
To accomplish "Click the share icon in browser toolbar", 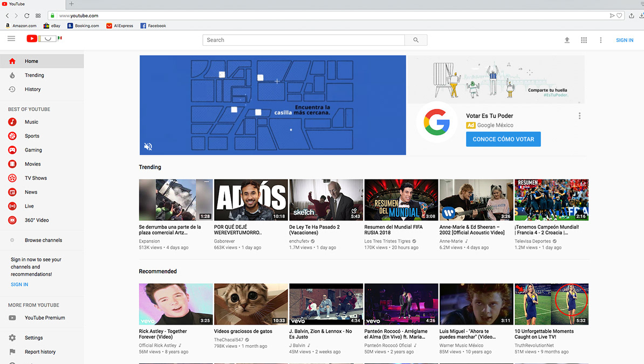I will 631,16.
